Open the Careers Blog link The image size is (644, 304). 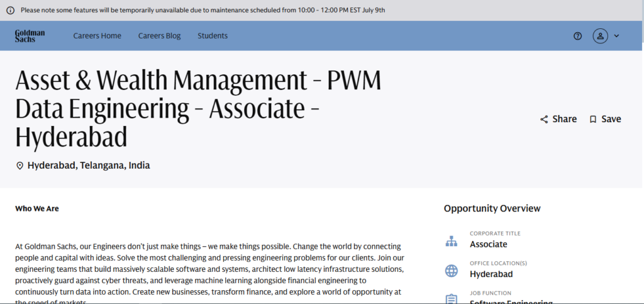pyautogui.click(x=159, y=36)
